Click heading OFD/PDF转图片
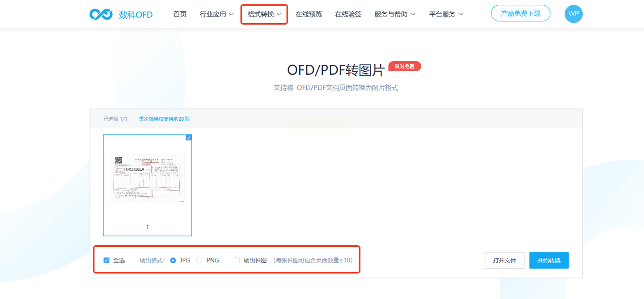Screen dimensions: 644x299 coord(336,71)
